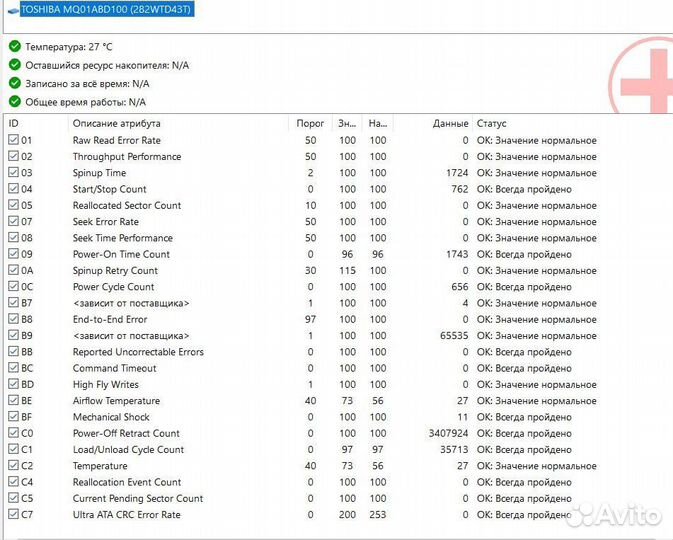Screen dimensions: 673x540
Task: Click the green check icon beside Температура
Action: pos(14,46)
